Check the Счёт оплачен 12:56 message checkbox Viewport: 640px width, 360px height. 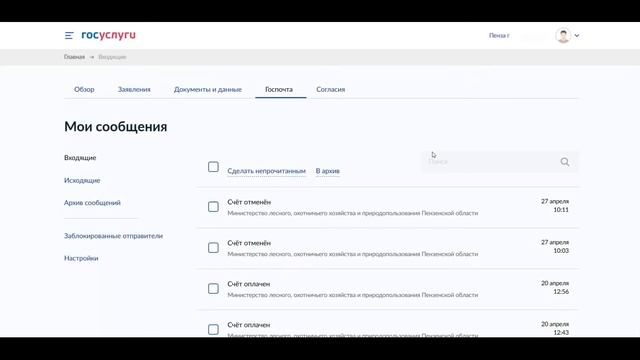point(213,288)
